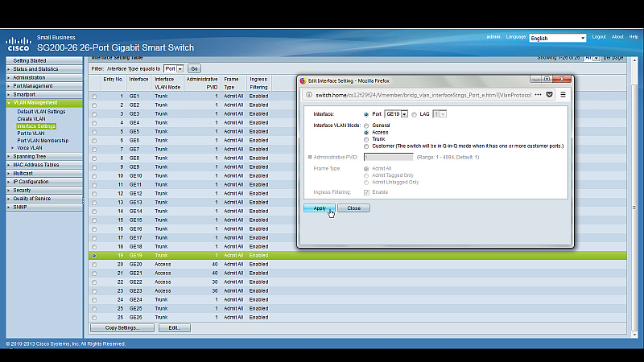The width and height of the screenshot is (644, 362).
Task: Open the Language dropdown
Action: click(x=557, y=38)
